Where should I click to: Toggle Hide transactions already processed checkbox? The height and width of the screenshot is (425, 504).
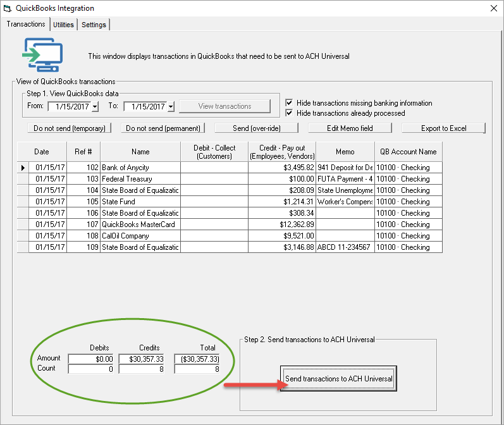point(289,113)
